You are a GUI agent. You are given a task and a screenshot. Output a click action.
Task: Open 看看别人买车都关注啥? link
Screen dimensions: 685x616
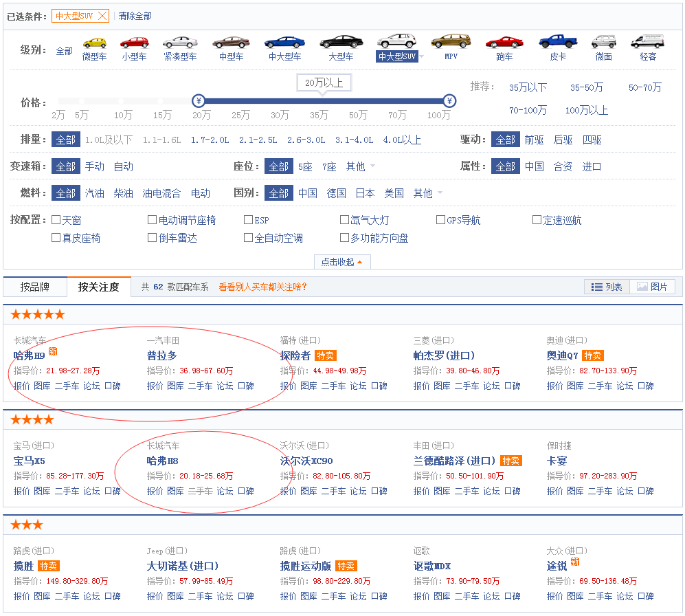(x=263, y=287)
